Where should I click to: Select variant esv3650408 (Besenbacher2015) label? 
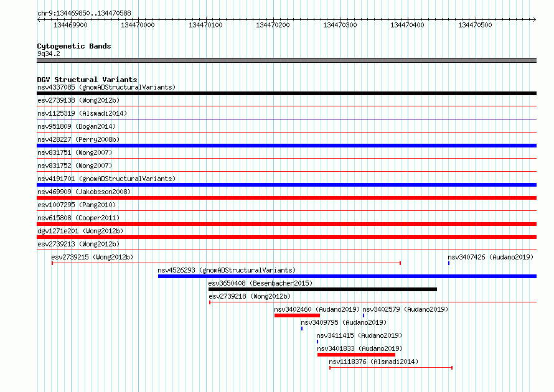[260, 283]
